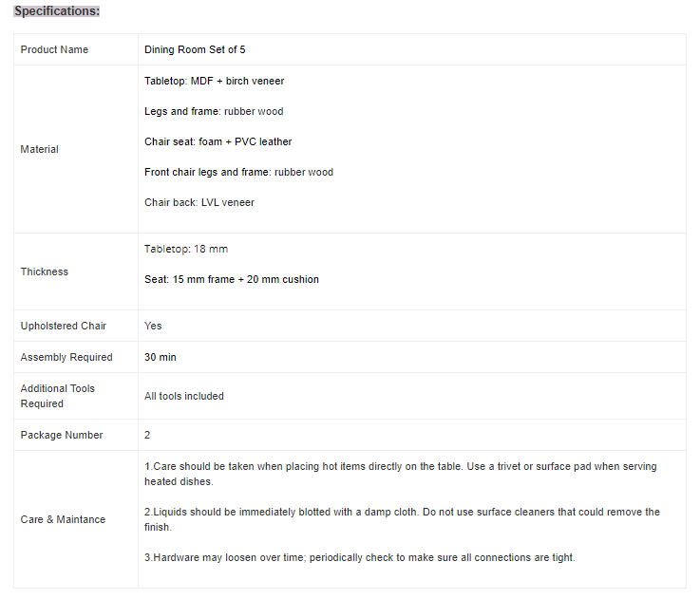Viewport: 700px width, 599px height.
Task: Click the Chair back LVL veneer line
Action: [199, 202]
